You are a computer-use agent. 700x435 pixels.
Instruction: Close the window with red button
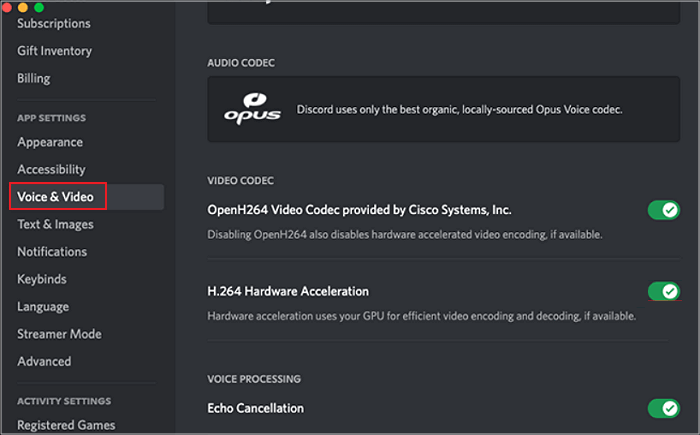click(x=8, y=7)
